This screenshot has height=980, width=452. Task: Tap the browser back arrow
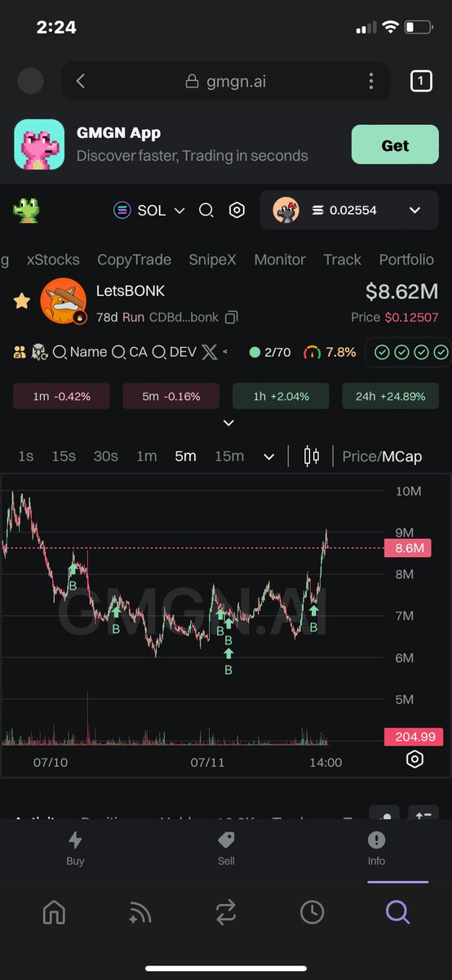80,81
